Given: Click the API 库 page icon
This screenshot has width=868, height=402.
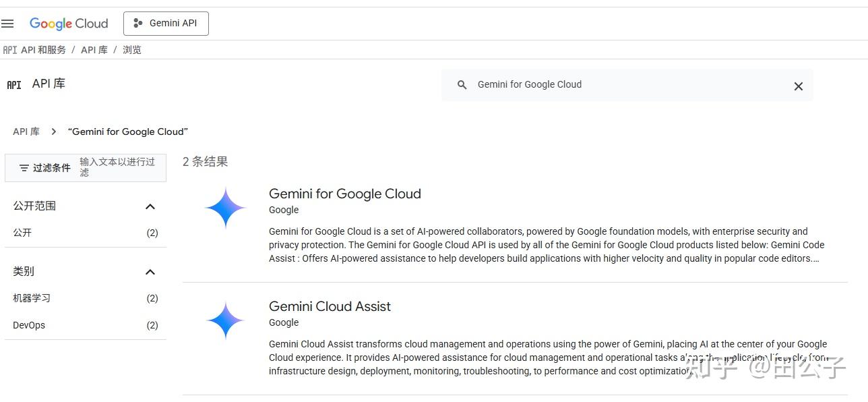Looking at the screenshot, I should click(13, 84).
